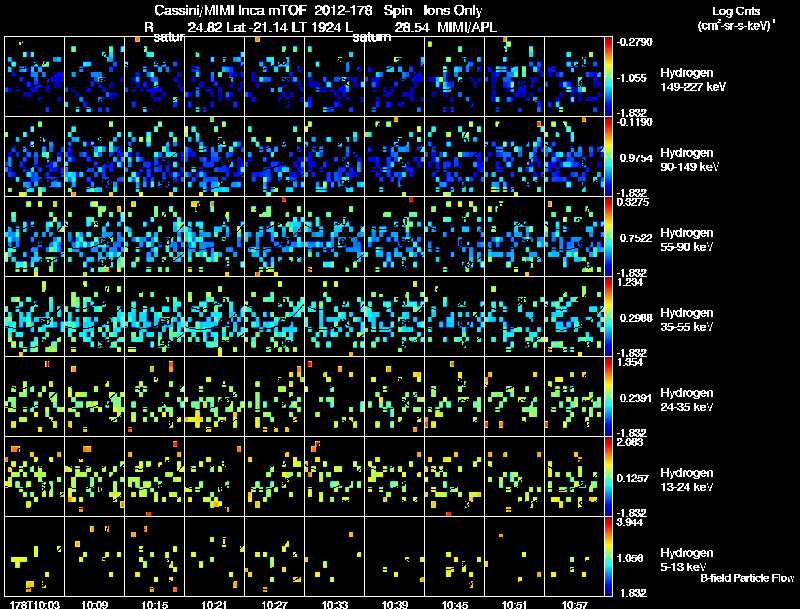Click the Hydrogen 13-24 keV color bar
Image resolution: width=800 pixels, height=609 pixels.
pyautogui.click(x=608, y=476)
